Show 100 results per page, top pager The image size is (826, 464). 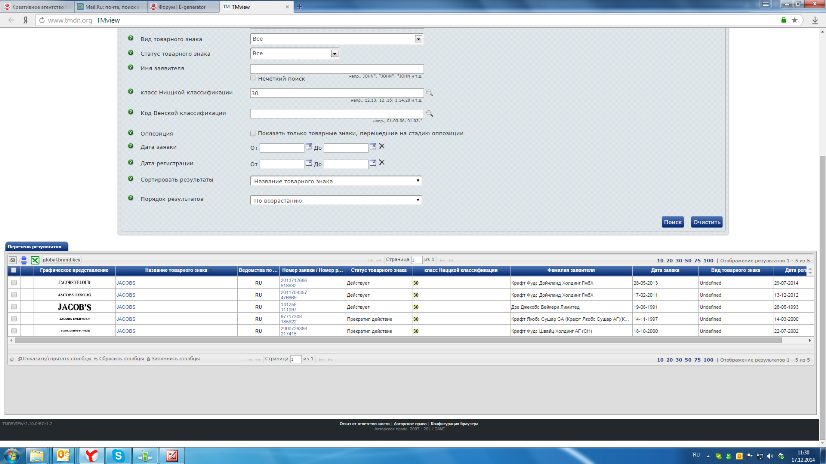(709, 261)
